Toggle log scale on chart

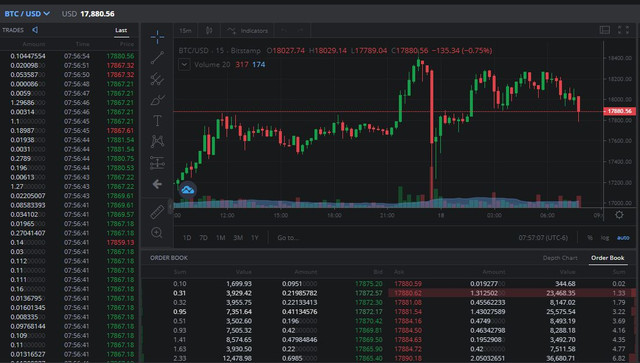click(604, 238)
